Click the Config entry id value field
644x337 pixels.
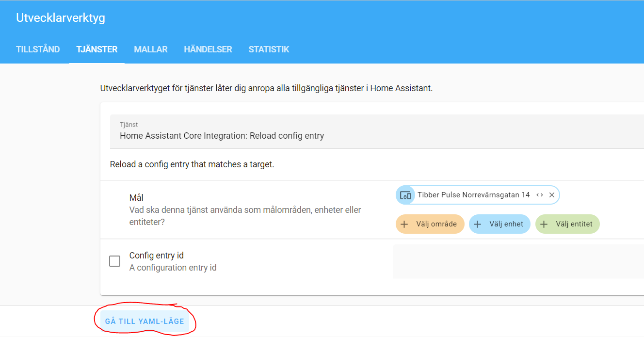click(x=514, y=261)
